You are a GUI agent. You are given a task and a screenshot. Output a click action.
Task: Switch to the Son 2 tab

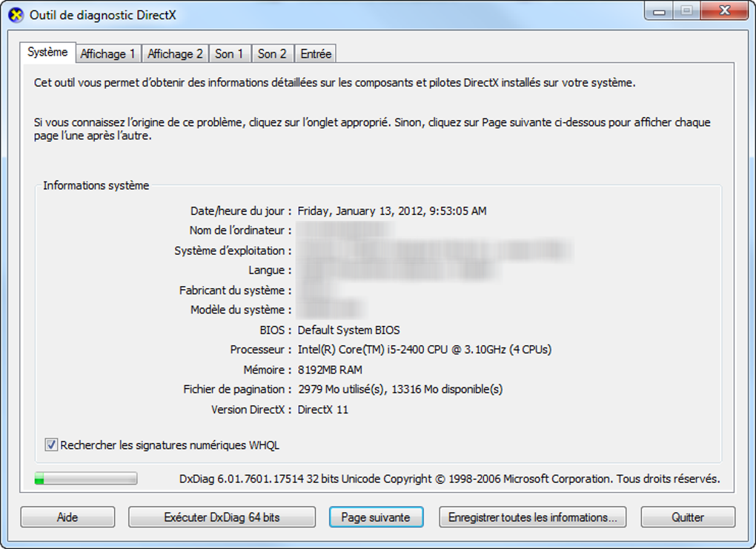click(x=272, y=54)
